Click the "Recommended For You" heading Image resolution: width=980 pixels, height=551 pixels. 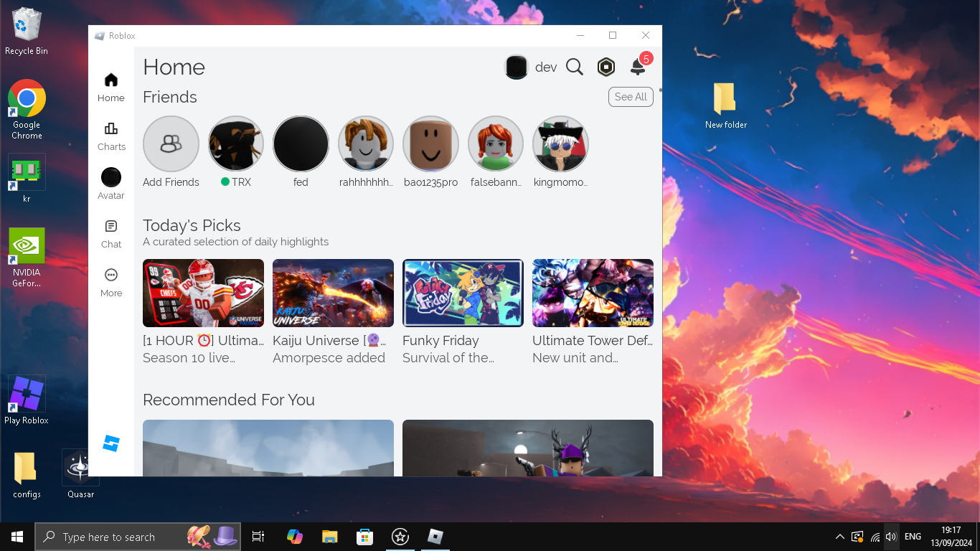pos(229,400)
